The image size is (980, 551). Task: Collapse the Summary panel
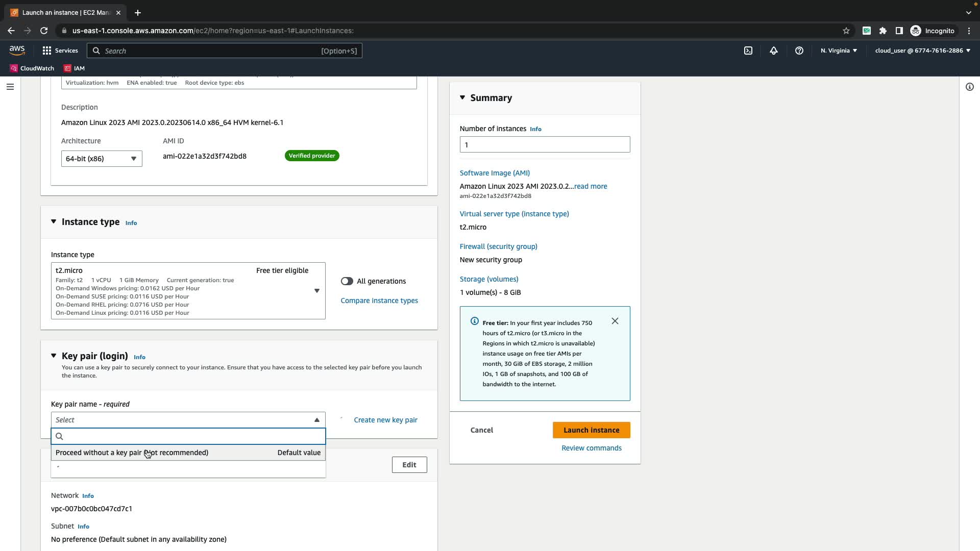click(x=462, y=97)
